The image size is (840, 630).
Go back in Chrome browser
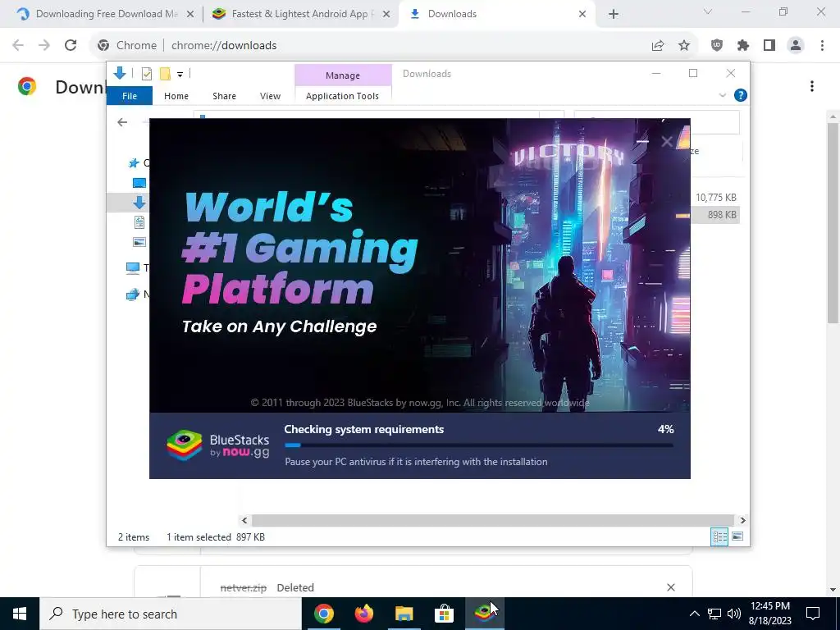(x=18, y=46)
